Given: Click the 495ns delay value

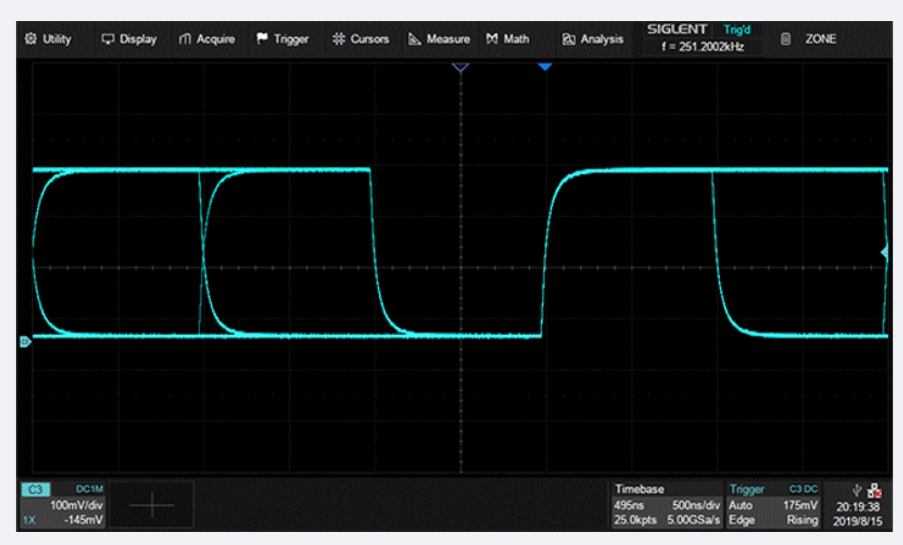Looking at the screenshot, I should (x=629, y=505).
